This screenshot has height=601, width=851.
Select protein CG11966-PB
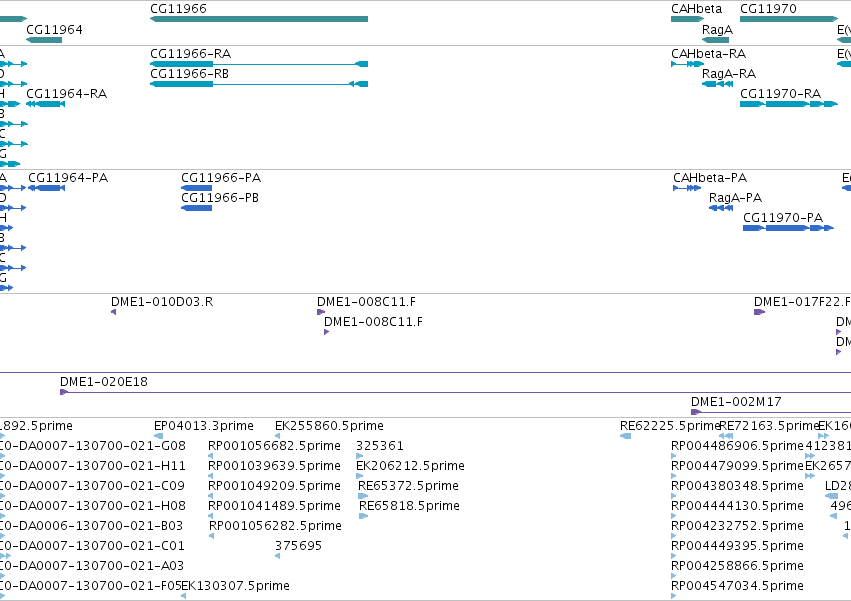(196, 208)
